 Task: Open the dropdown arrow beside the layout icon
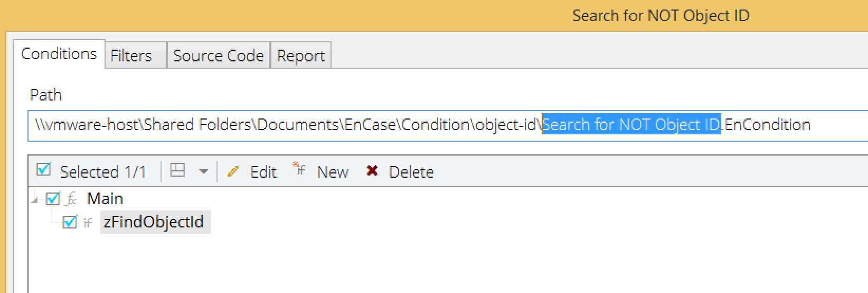203,171
